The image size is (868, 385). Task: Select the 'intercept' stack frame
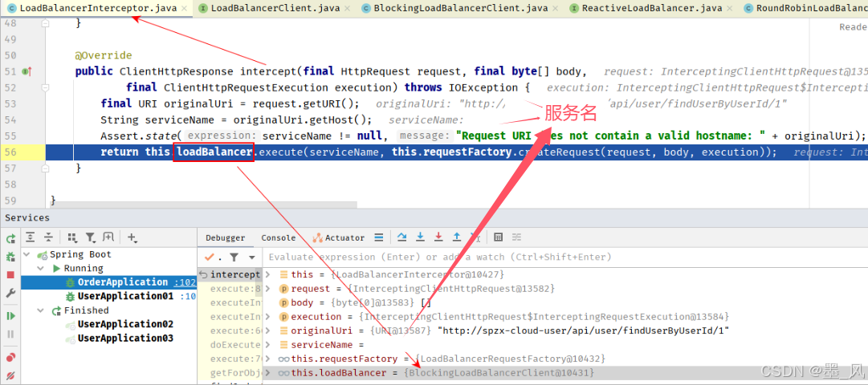pyautogui.click(x=230, y=275)
